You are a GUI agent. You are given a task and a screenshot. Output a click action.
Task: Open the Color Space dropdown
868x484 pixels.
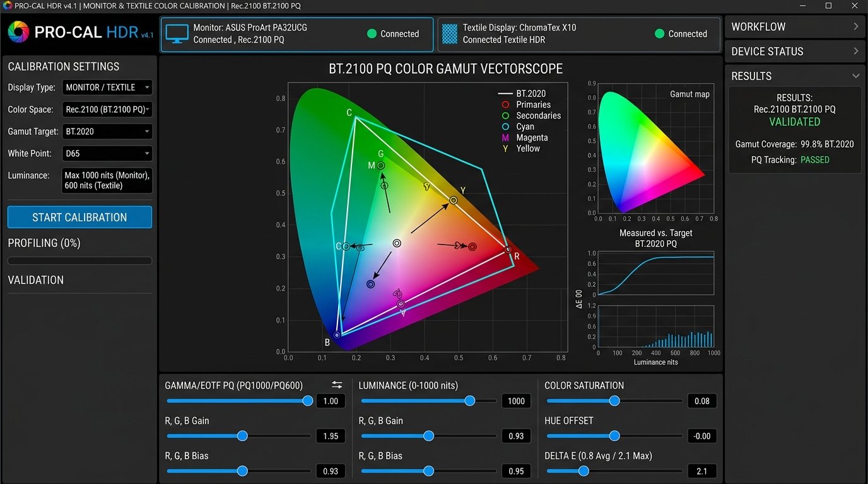[107, 110]
